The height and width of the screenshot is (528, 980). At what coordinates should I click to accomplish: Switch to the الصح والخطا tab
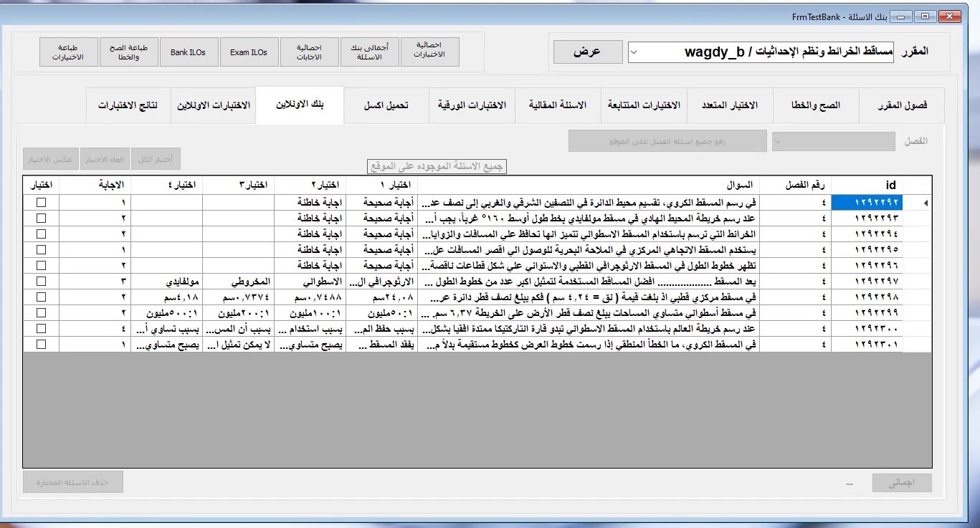(x=816, y=105)
